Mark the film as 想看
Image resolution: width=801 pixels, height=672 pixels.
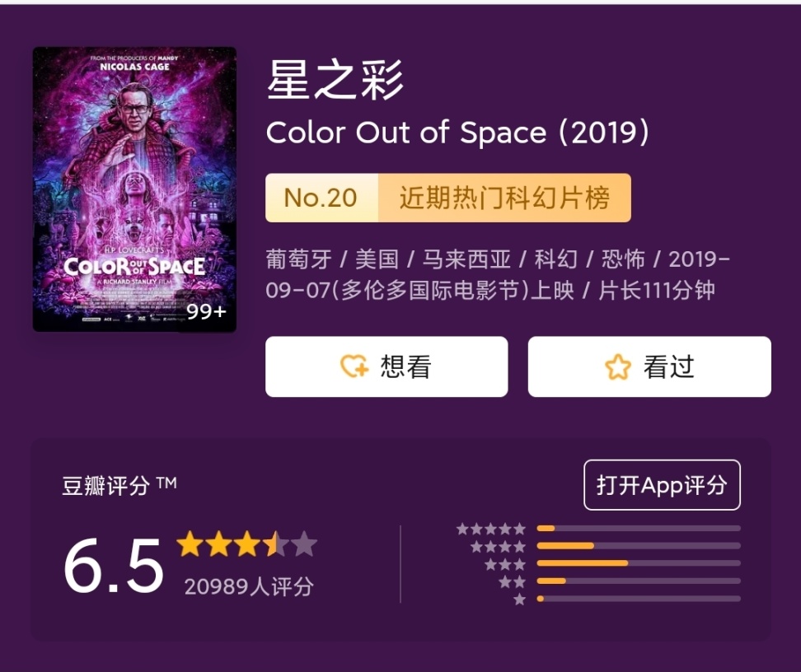386,367
